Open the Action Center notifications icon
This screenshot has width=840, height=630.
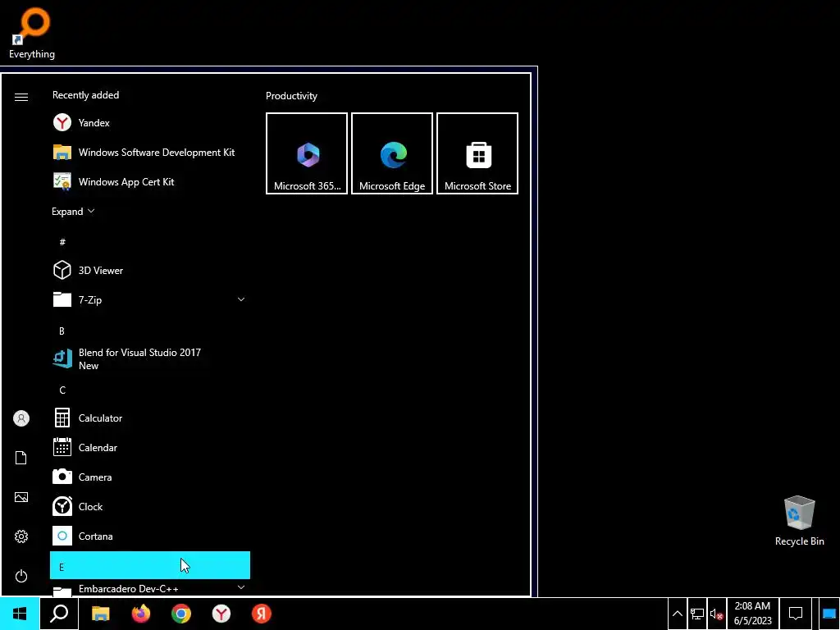point(796,614)
